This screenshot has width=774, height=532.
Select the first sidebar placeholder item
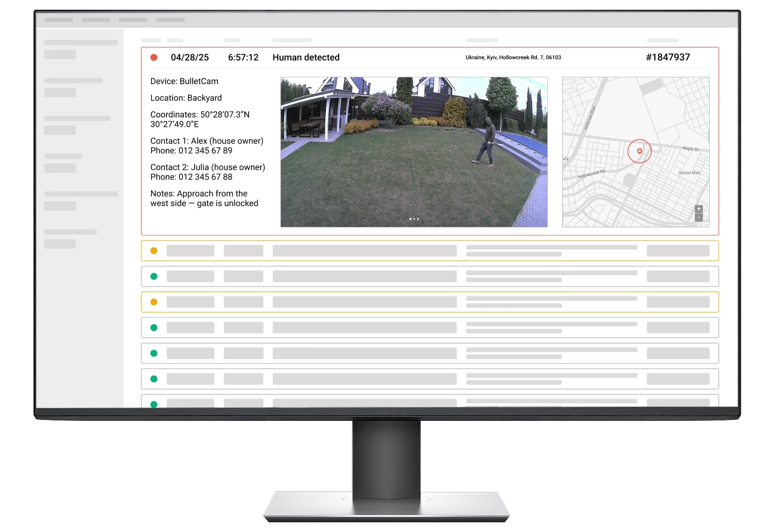[80, 43]
